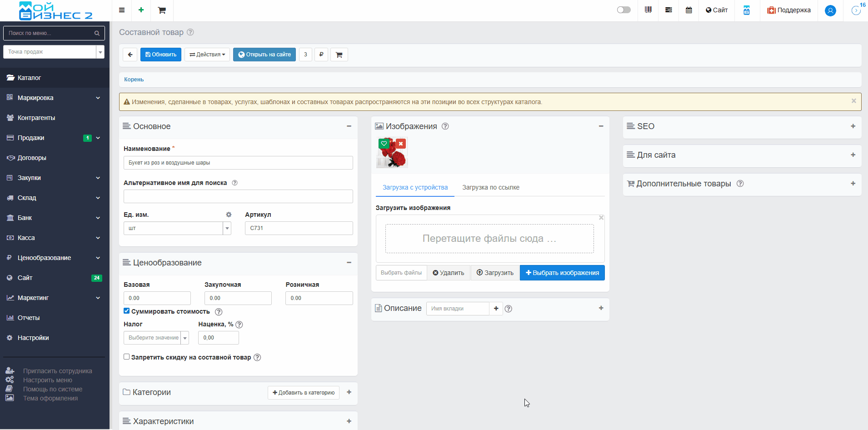Expand the SEO panel
The width and height of the screenshot is (868, 430).
pos(853,126)
